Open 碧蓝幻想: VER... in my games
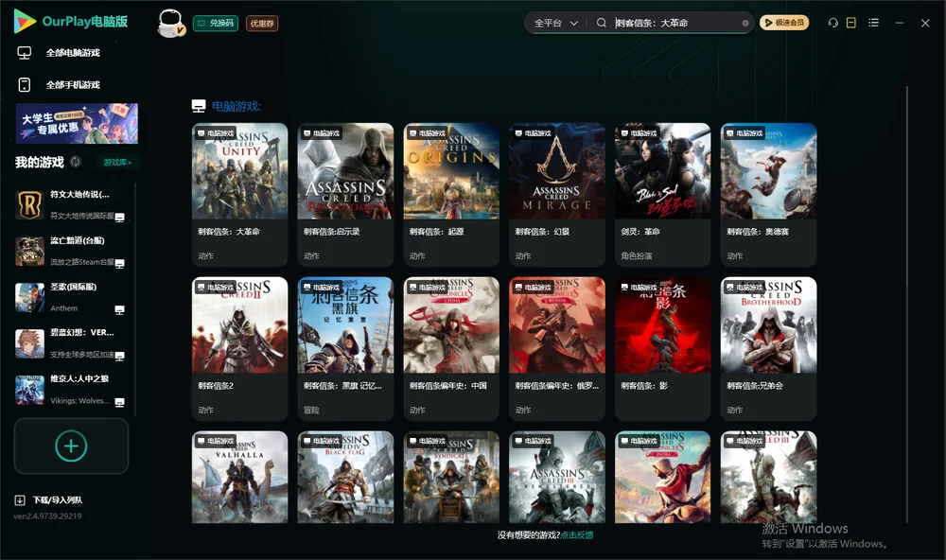 click(x=71, y=343)
